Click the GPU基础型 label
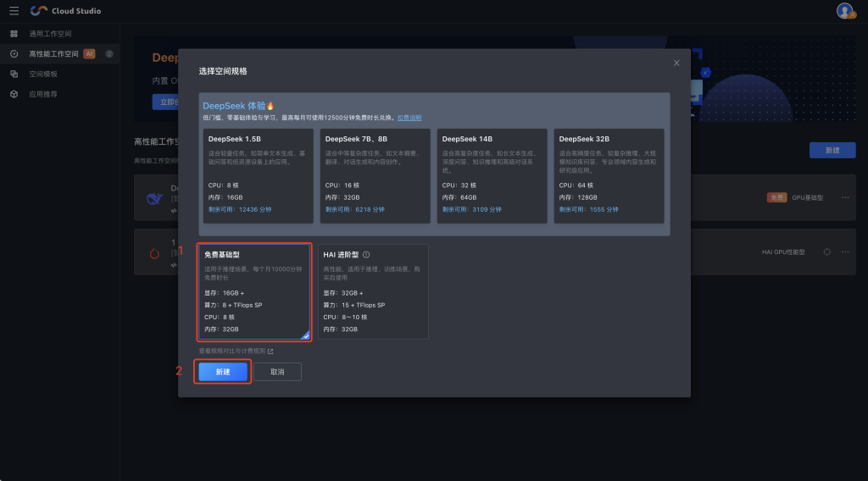 pos(807,197)
